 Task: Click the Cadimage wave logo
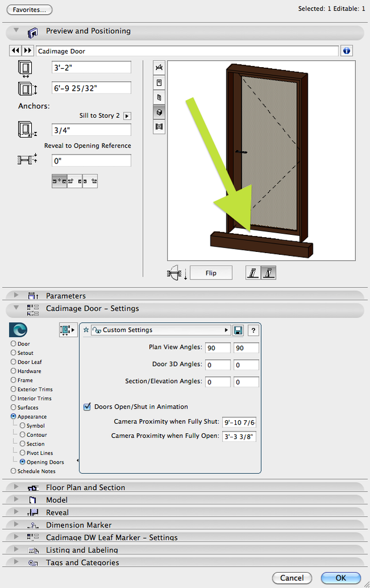pyautogui.click(x=18, y=330)
